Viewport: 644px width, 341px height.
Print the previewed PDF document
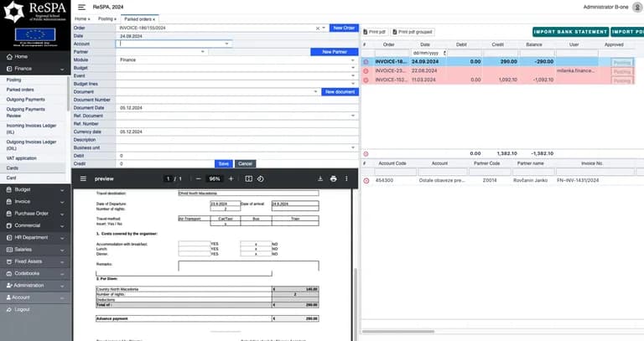click(x=333, y=179)
